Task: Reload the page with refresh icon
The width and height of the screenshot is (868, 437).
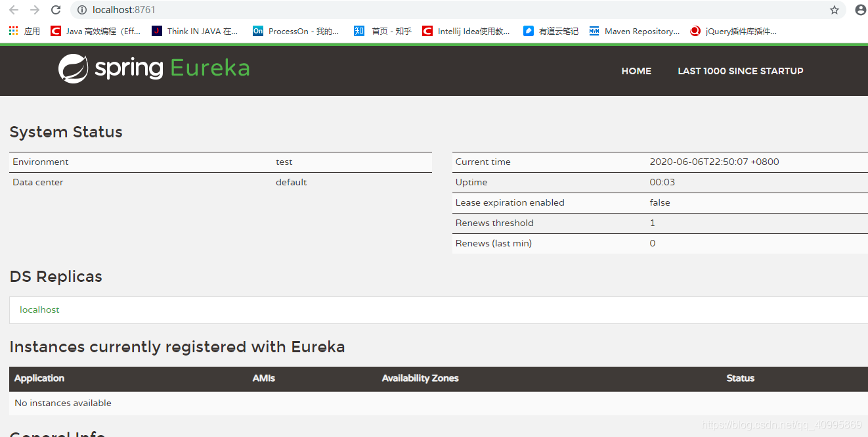Action: [x=56, y=10]
